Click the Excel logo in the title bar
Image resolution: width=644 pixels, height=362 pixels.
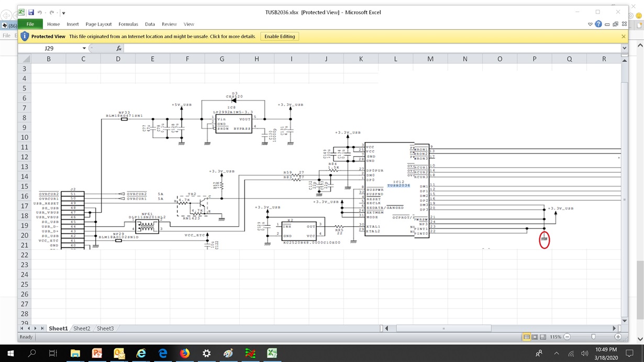(x=23, y=12)
